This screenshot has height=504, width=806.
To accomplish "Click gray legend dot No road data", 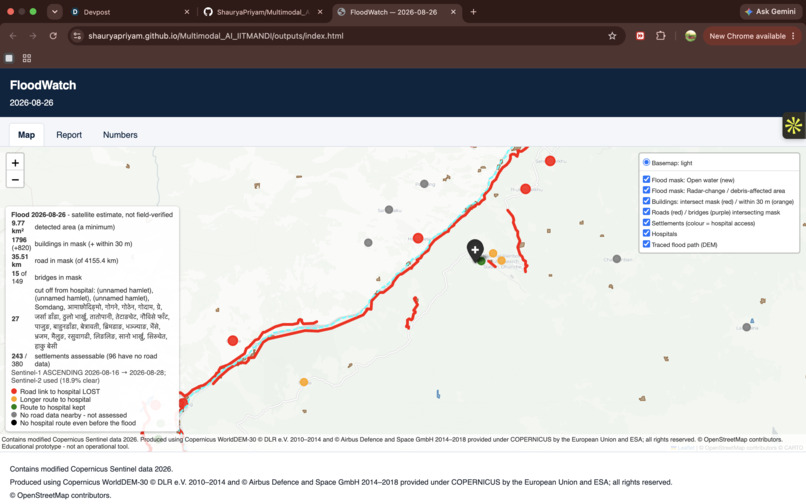I will pos(14,415).
